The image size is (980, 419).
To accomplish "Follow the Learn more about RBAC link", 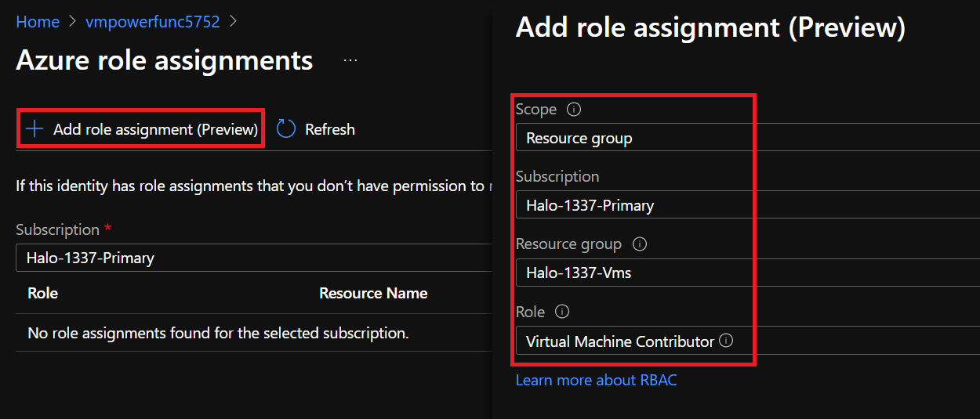I will pos(596,380).
